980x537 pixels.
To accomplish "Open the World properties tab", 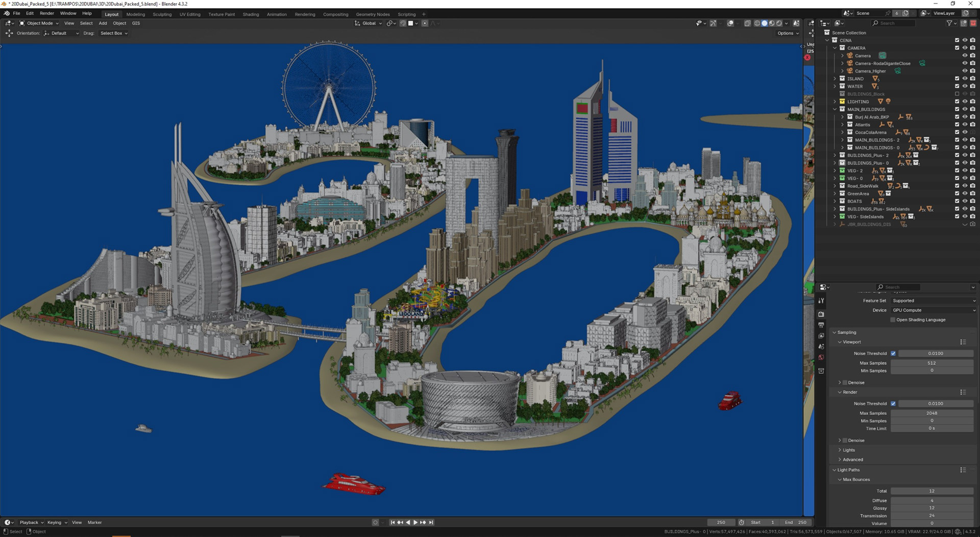I will tap(821, 357).
